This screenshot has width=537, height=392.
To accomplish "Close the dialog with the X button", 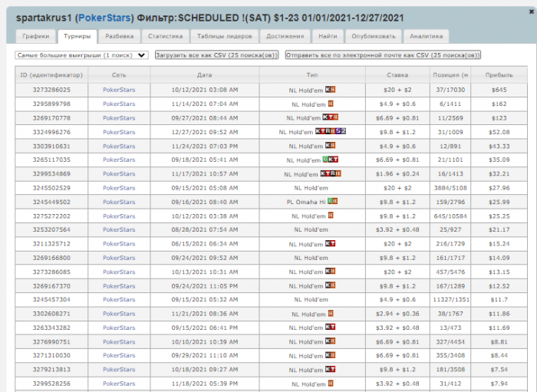I will [x=531, y=12].
